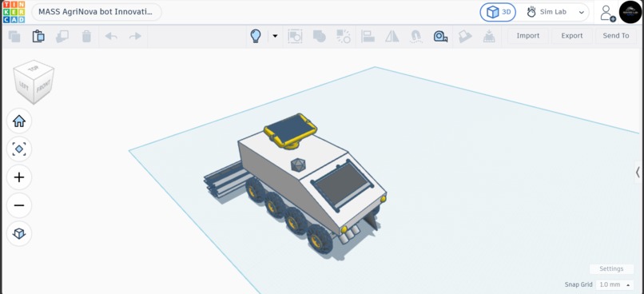Open the Sim Lab workspace
The image size is (644, 294).
[x=547, y=12]
